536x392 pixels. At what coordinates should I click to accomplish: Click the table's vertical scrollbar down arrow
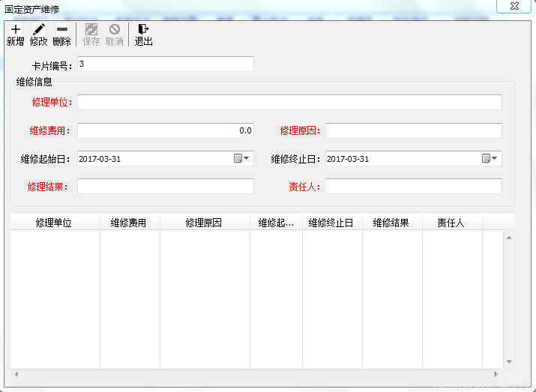click(509, 362)
